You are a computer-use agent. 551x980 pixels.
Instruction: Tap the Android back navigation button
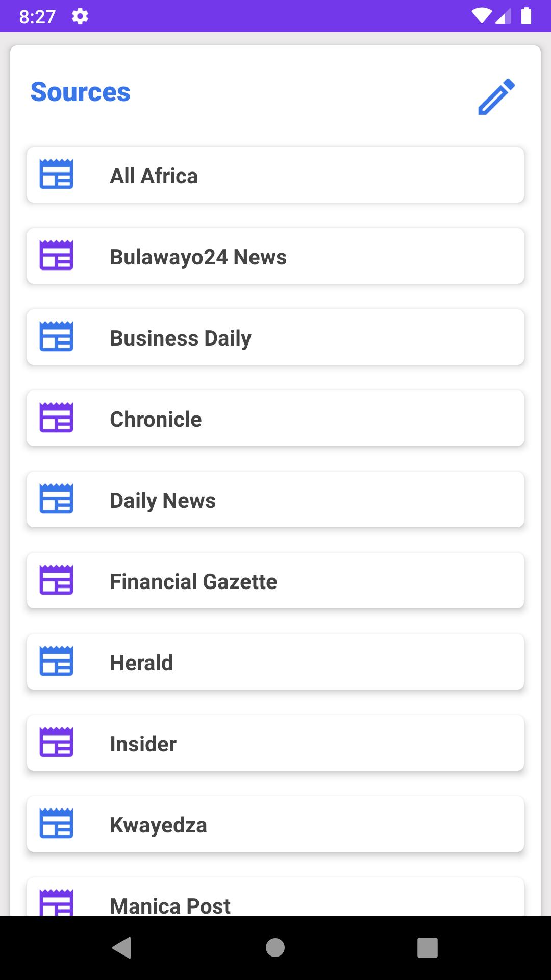tap(122, 948)
